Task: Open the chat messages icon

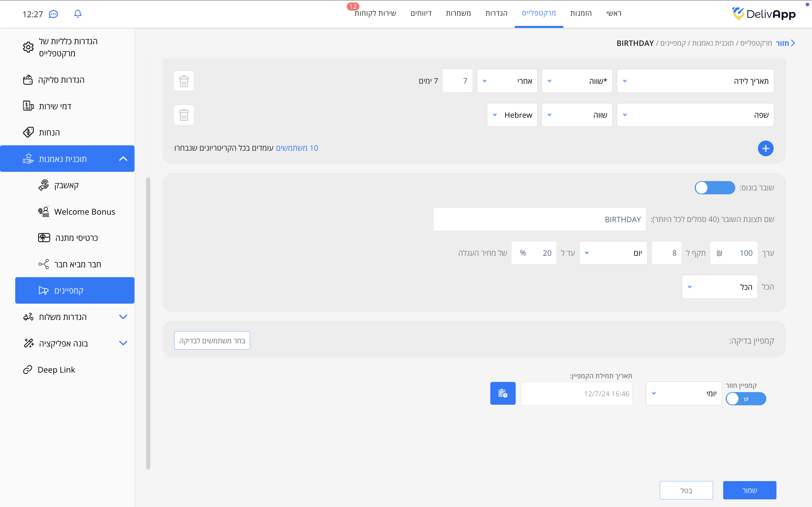Action: tap(53, 14)
